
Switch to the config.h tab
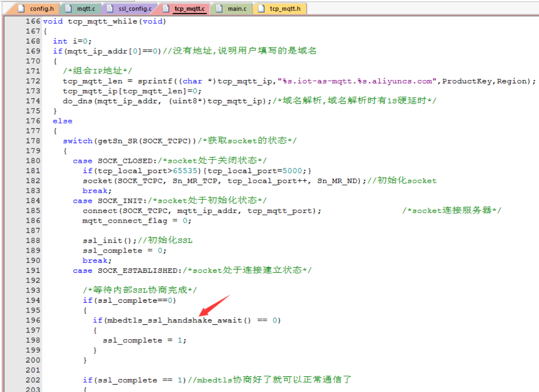41,9
